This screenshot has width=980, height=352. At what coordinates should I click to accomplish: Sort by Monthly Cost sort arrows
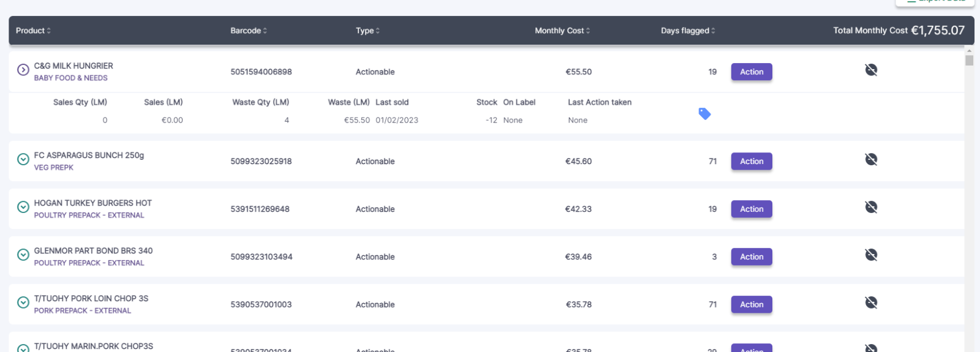click(588, 31)
